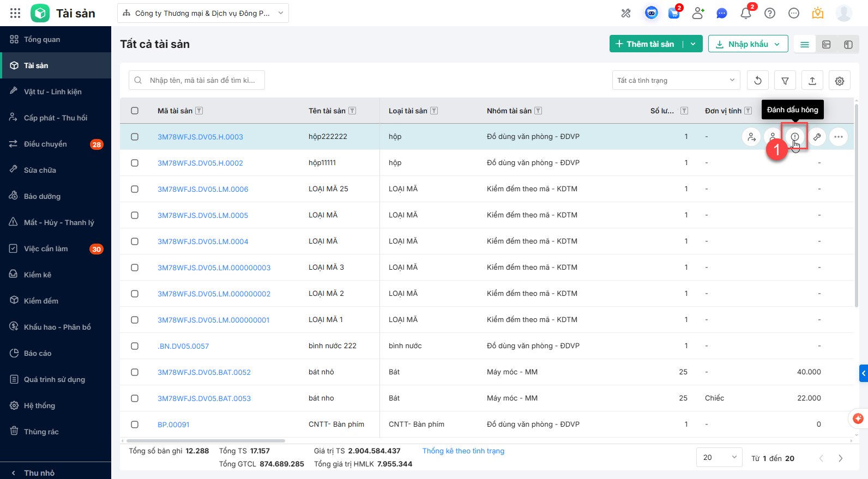Click the export upload icon

click(812, 81)
